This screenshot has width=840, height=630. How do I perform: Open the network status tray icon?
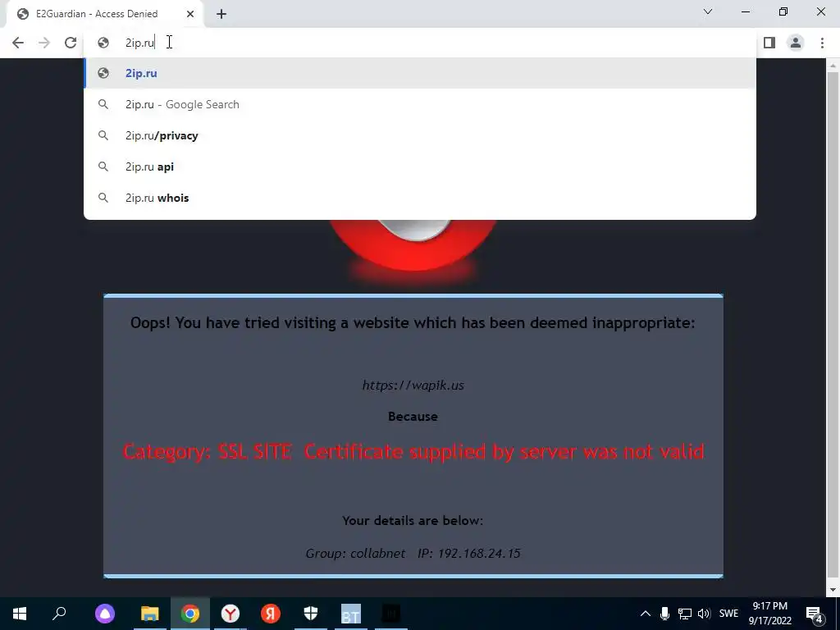point(685,614)
